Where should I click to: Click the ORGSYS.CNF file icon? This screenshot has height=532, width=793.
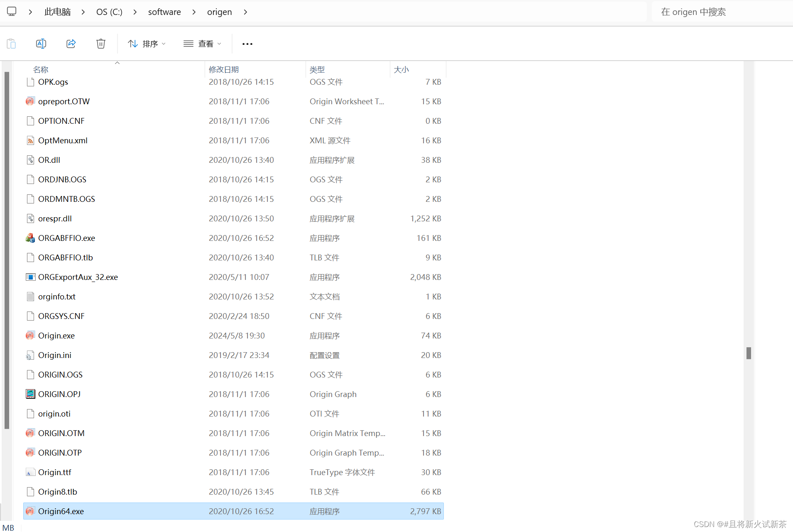30,316
